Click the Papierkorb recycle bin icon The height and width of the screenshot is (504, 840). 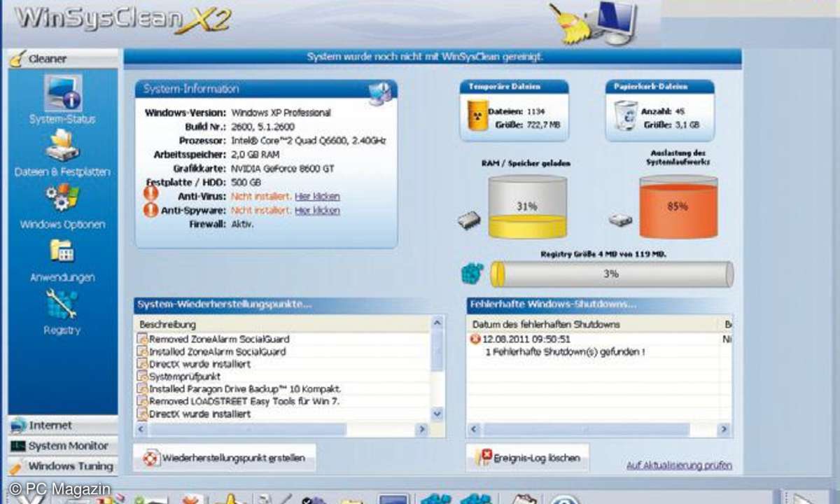tap(626, 115)
